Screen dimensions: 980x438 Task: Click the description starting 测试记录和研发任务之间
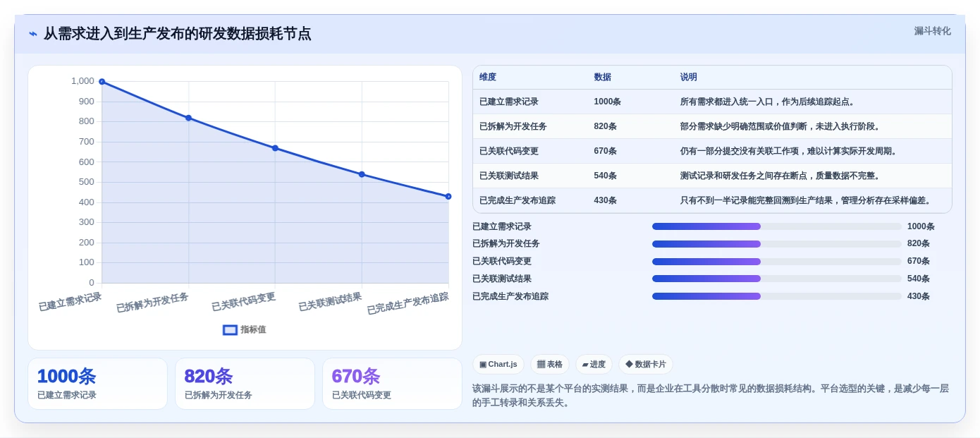782,176
